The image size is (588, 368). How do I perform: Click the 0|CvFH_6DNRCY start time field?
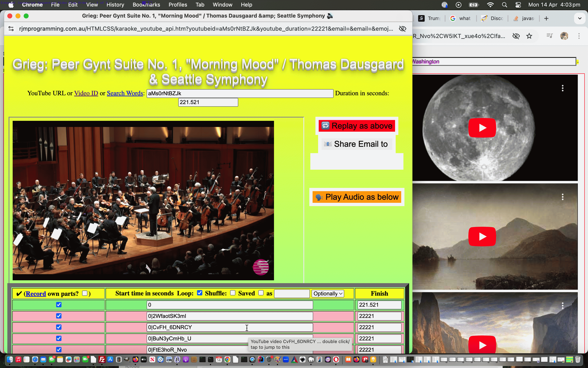click(230, 327)
